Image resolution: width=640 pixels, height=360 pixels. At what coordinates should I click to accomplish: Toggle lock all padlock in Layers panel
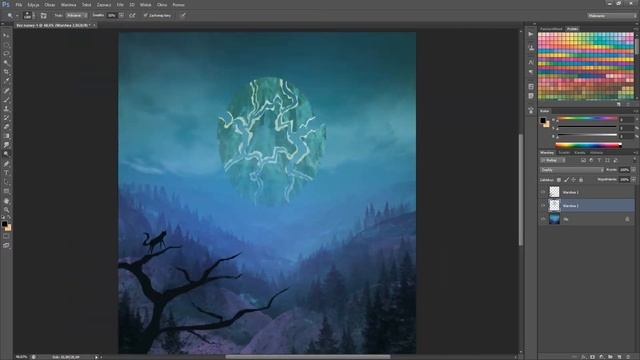(x=581, y=180)
